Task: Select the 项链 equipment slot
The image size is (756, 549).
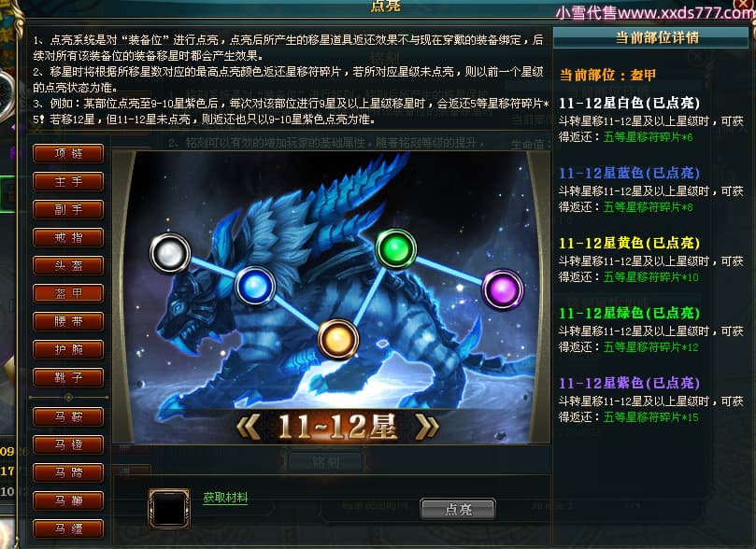Action: pyautogui.click(x=68, y=154)
